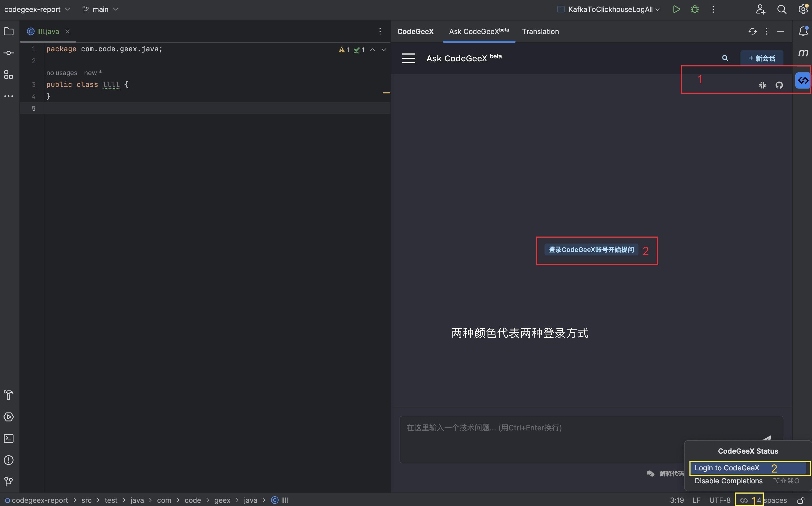Click 登录CodeGeeX账号开始提问
The height and width of the screenshot is (506, 812).
[x=591, y=250]
